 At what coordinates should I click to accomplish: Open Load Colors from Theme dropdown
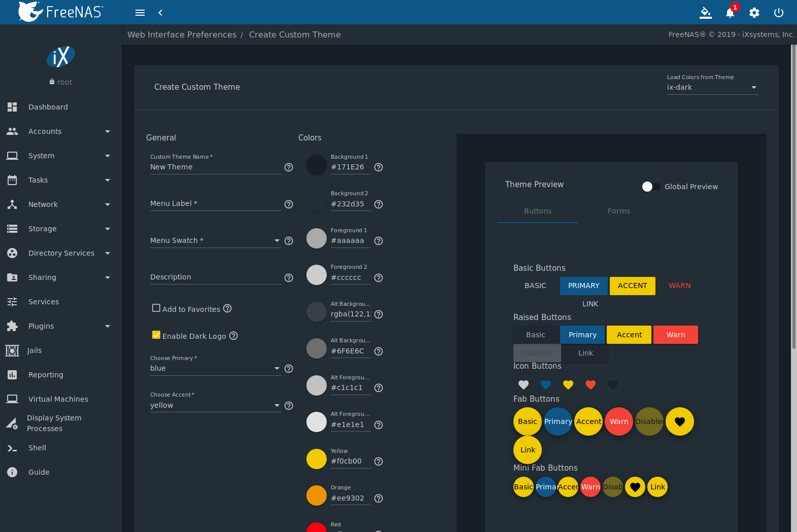[x=712, y=87]
